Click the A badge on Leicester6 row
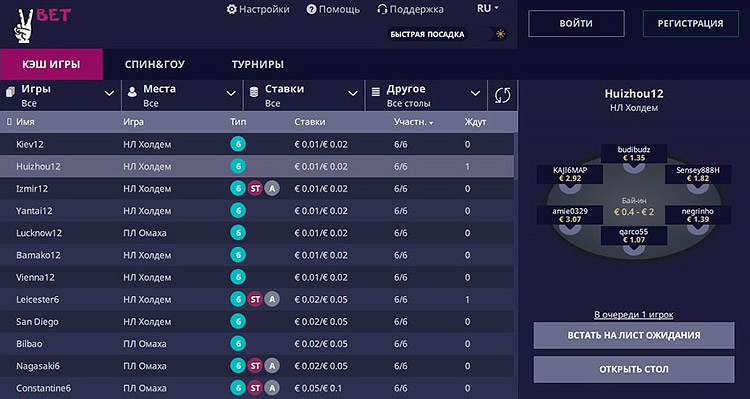 (272, 299)
